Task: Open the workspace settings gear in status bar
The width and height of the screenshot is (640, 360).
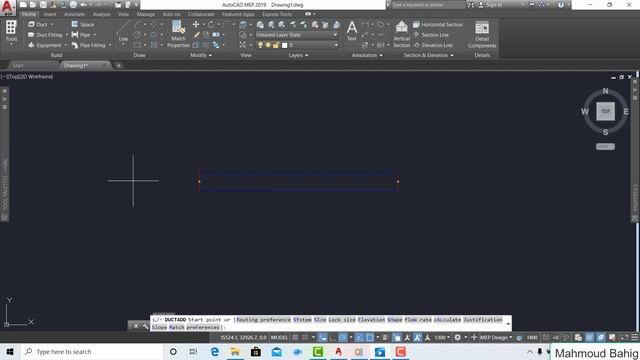Action: [x=458, y=338]
